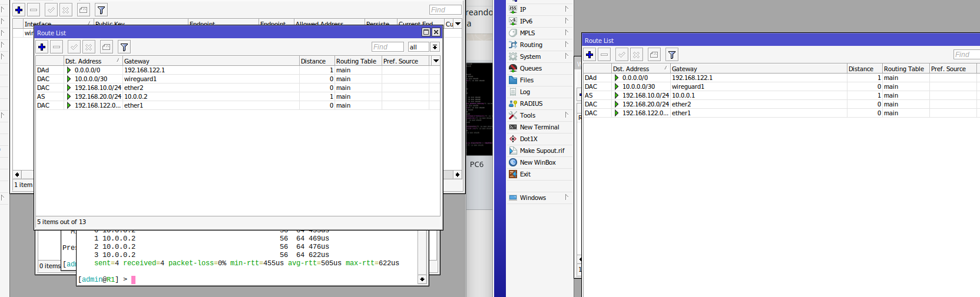Image resolution: width=980 pixels, height=297 pixels.
Task: Open the IPv6 menu
Action: [x=539, y=21]
